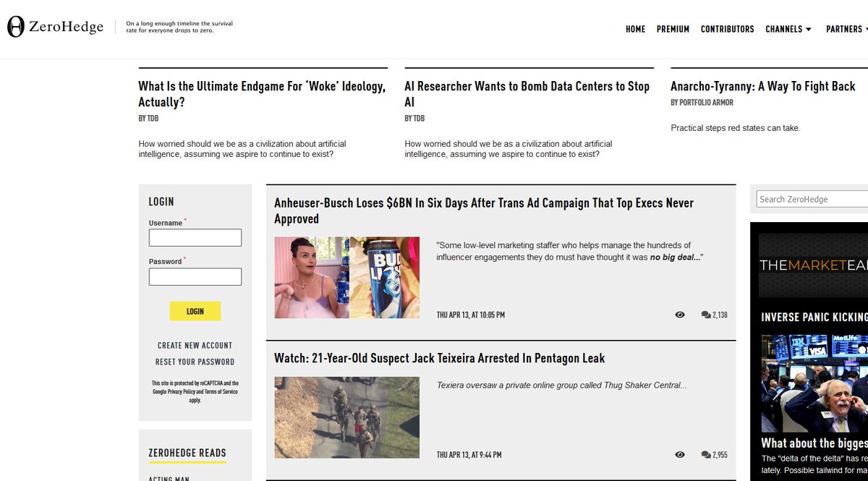Click BY PORTFOLIO ARMOR author link
Image resolution: width=868 pixels, height=481 pixels.
(702, 103)
